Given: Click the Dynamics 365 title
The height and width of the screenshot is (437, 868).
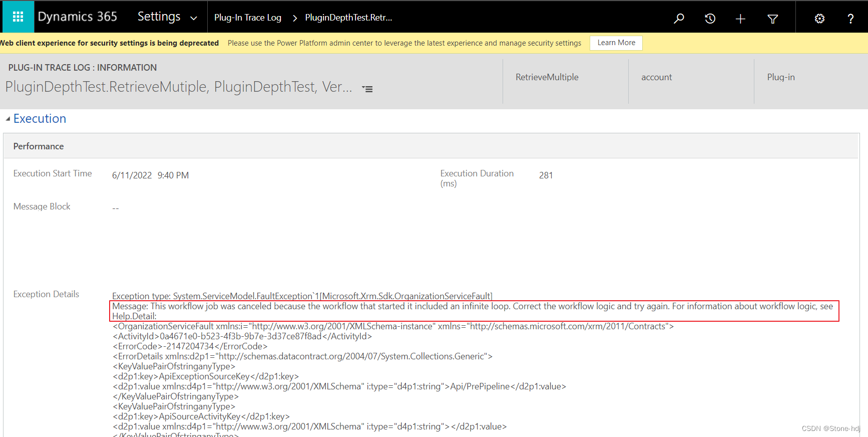Looking at the screenshot, I should [x=78, y=17].
